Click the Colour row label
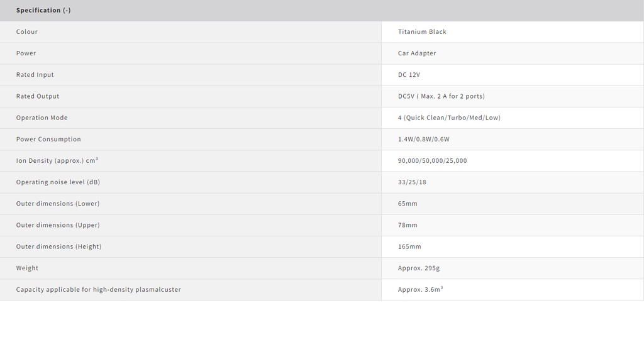Screen dimensions: 644x337 27,32
